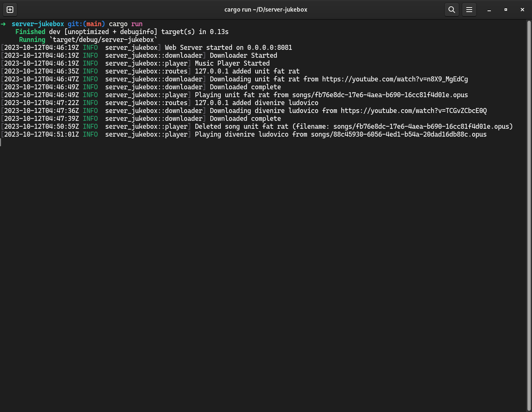Click the window title 'cargo run ~/D/server-jukebox'

coord(266,10)
